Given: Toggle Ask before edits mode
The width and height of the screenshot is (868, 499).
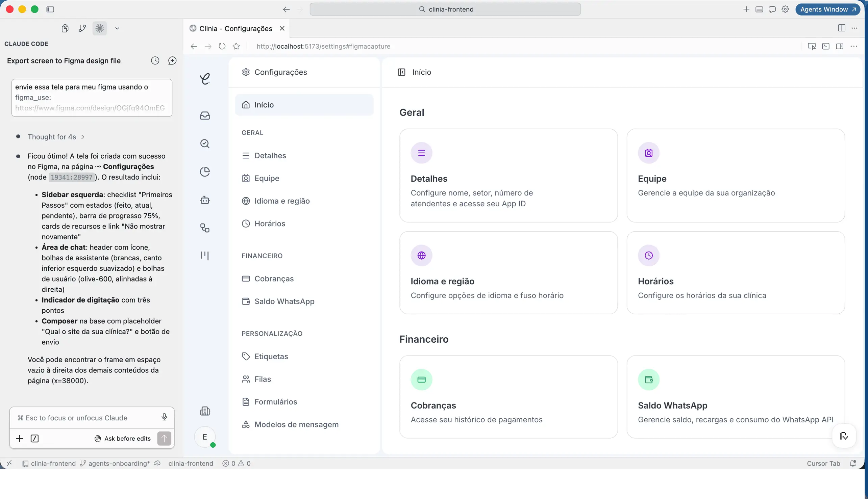Looking at the screenshot, I should [122, 438].
